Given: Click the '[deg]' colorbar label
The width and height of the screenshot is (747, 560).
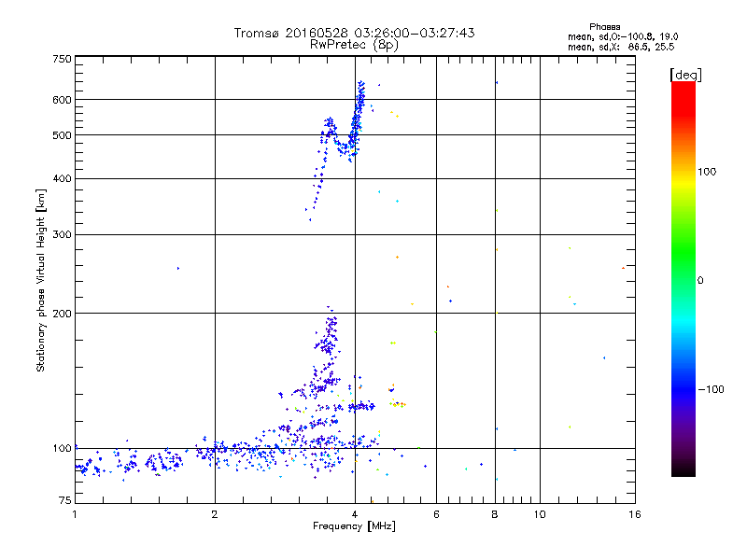Looking at the screenshot, I should pyautogui.click(x=685, y=75).
